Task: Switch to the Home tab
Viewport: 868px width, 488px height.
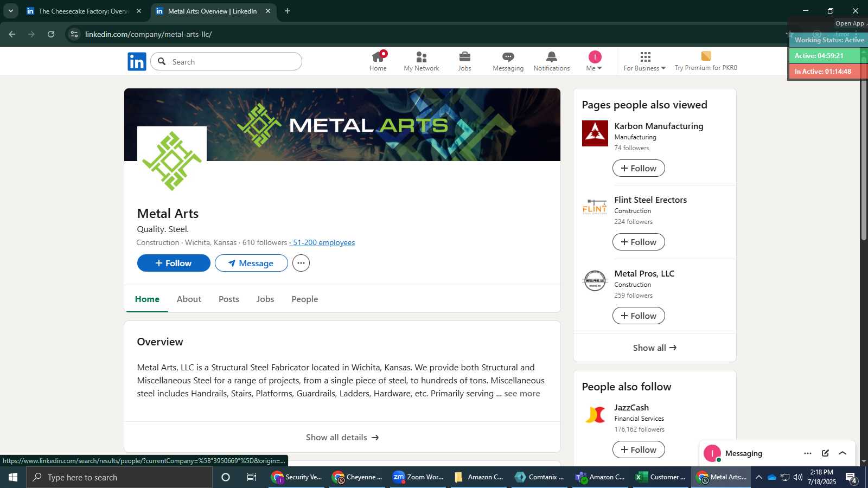Action: 147,299
